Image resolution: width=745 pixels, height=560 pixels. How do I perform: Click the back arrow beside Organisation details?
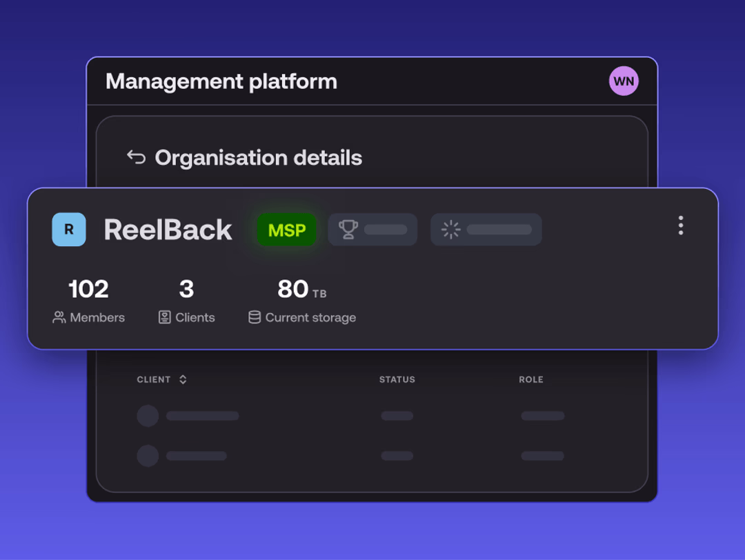(x=137, y=157)
